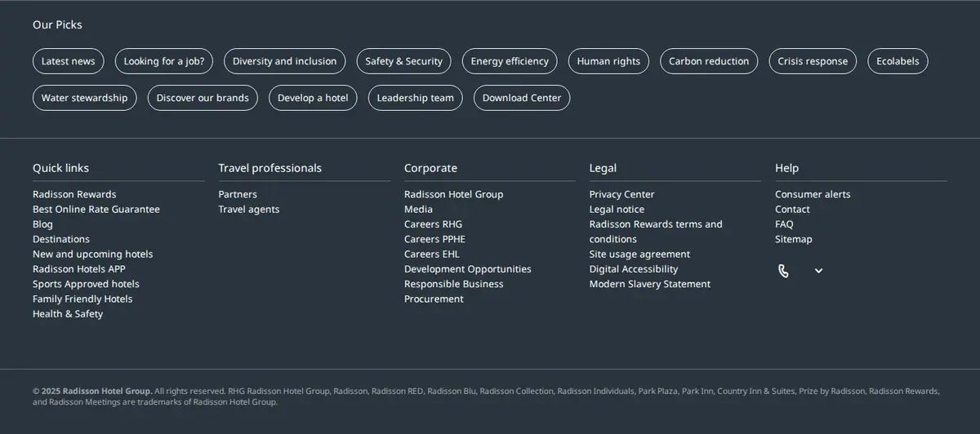This screenshot has width=980, height=434.
Task: Open the Ecolabels pill
Action: [898, 61]
